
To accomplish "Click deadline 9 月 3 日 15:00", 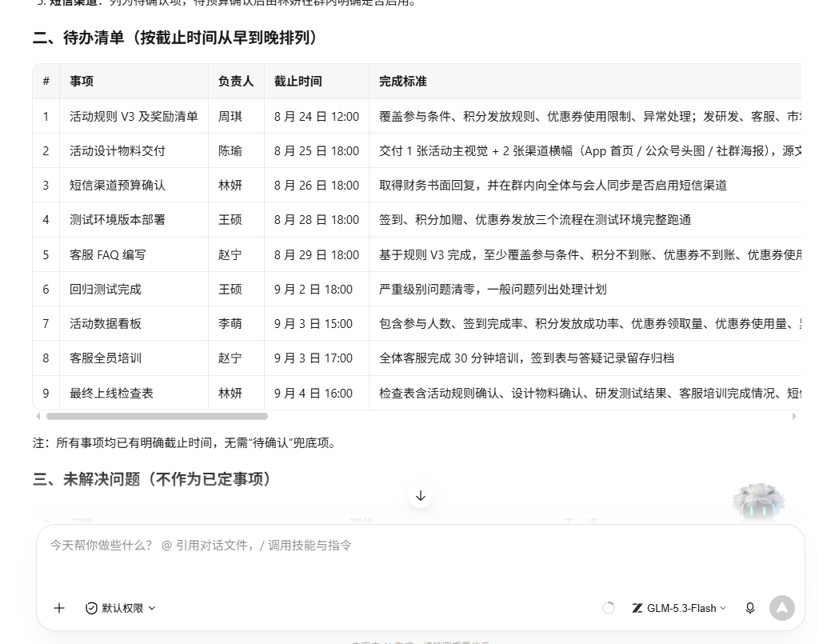I will (314, 324).
